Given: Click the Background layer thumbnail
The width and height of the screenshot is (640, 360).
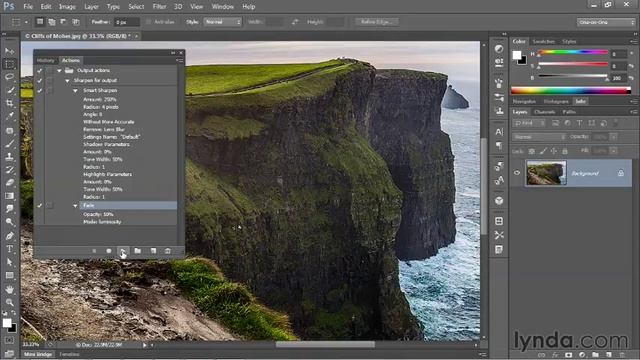Looking at the screenshot, I should tap(546, 173).
